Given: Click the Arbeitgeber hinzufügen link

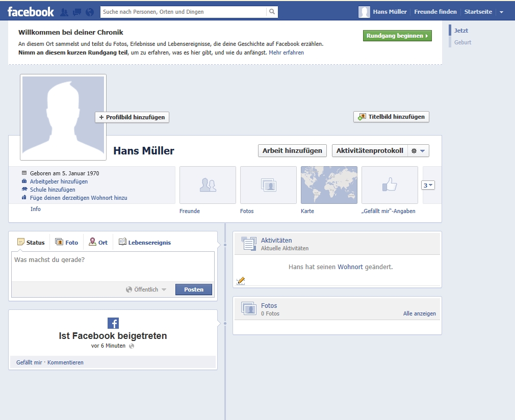Looking at the screenshot, I should click(59, 181).
